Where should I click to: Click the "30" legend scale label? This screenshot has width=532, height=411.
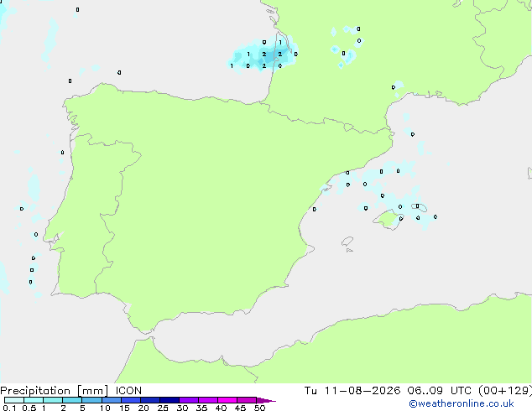coord(182,408)
